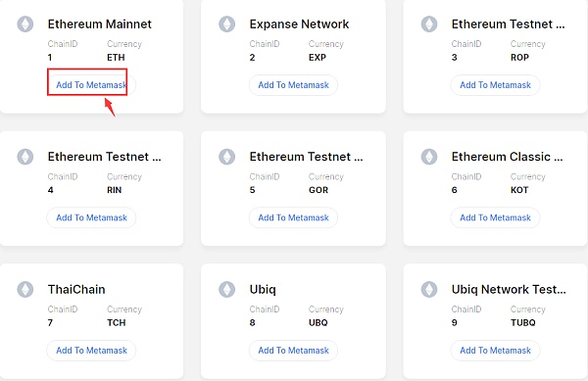Add Expanse Network to Metamask
The width and height of the screenshot is (588, 381).
pos(293,85)
